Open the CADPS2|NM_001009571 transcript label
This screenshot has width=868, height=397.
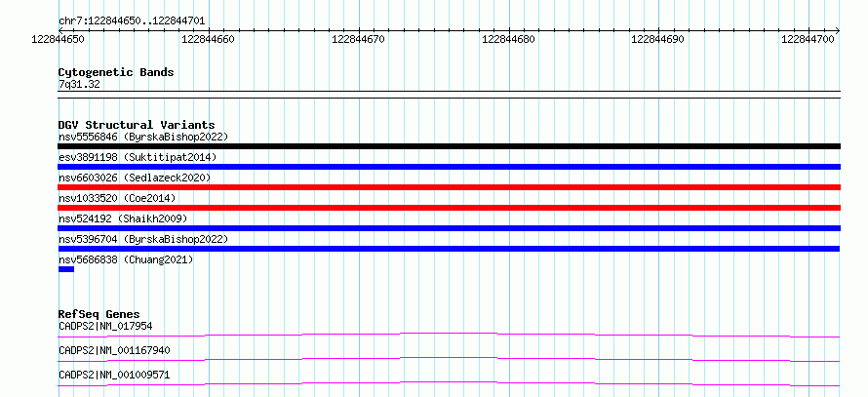pos(114,375)
